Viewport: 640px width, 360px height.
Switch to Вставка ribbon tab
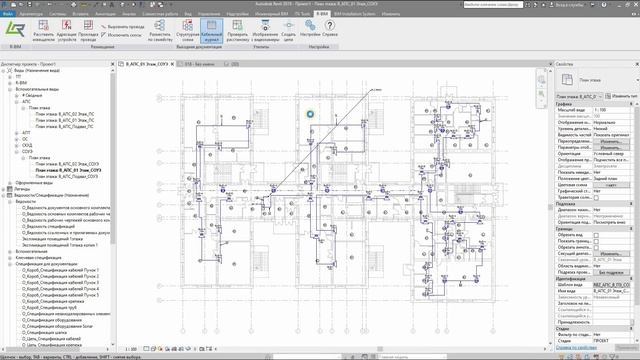(x=80, y=13)
